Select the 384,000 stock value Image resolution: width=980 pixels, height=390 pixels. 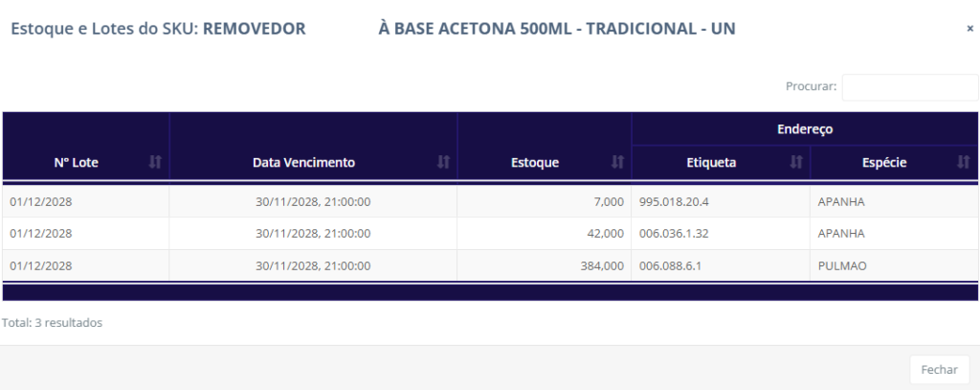click(601, 265)
